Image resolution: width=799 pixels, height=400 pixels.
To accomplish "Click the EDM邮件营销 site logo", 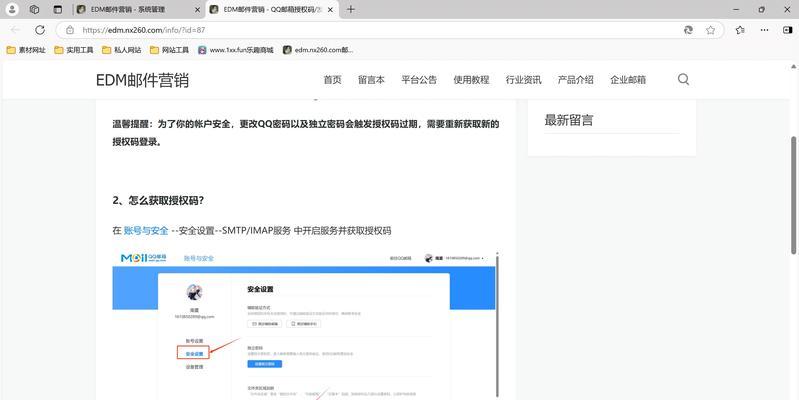I will pyautogui.click(x=142, y=80).
